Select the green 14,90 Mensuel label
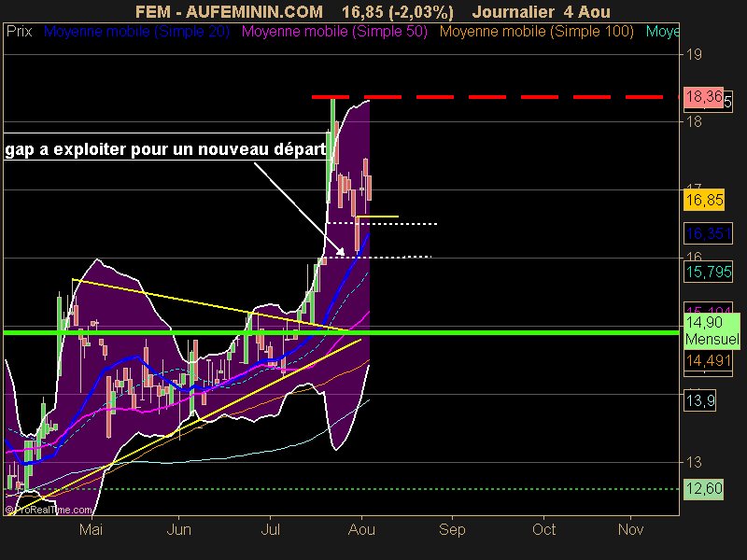747x560 pixels. (x=712, y=331)
